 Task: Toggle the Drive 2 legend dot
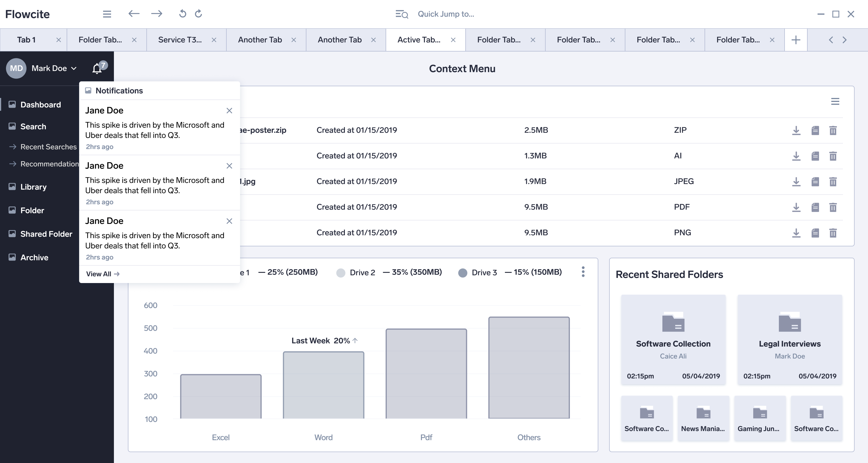point(341,273)
